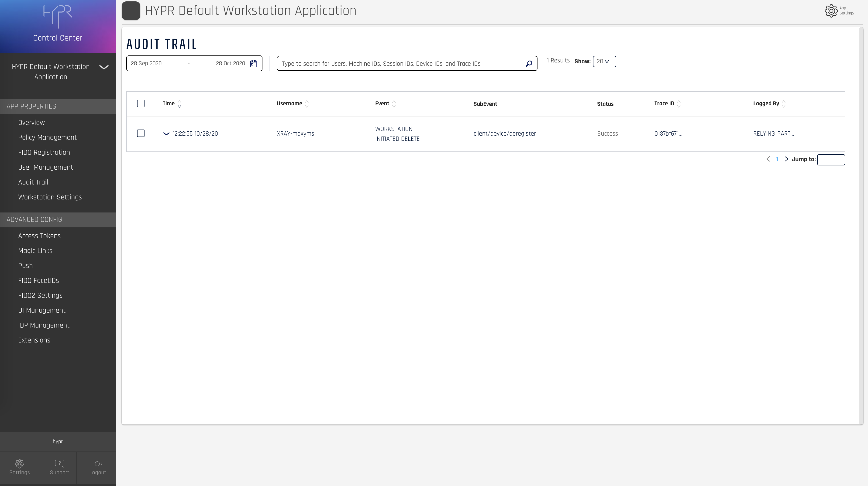Open Magic Links page

pos(35,251)
